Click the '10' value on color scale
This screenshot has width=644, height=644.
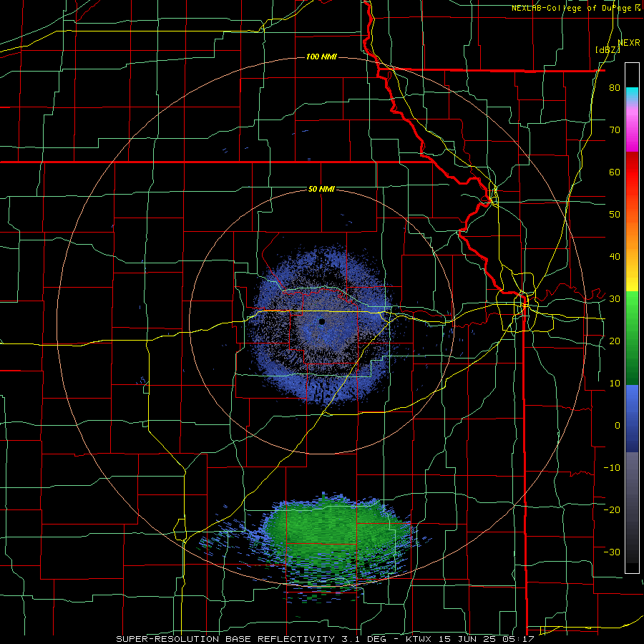click(615, 384)
